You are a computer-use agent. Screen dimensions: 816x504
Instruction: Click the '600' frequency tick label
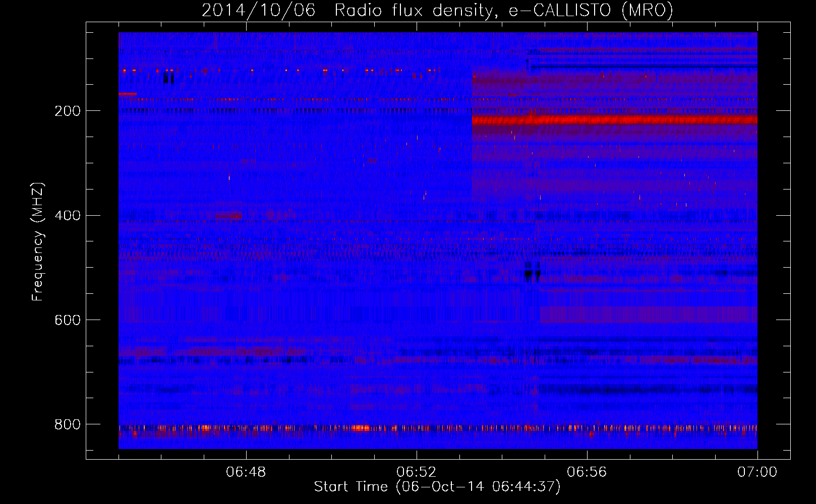[68, 320]
